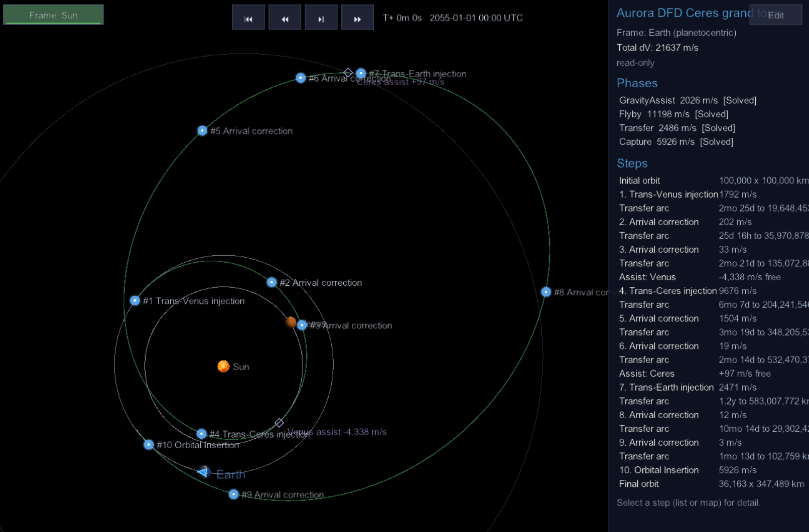Screen dimensions: 809x532
Task: Click the Transfer arc row after Trans-Venus injection
Action: [713, 208]
